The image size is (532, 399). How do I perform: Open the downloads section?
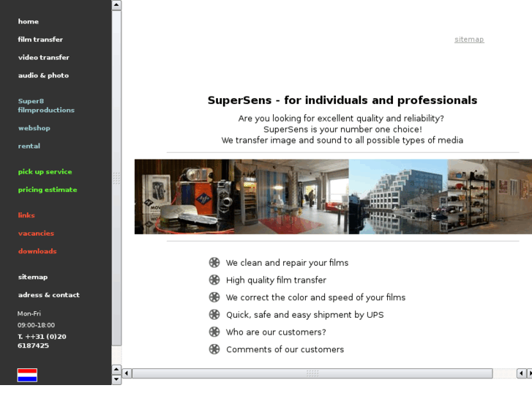[x=37, y=251]
